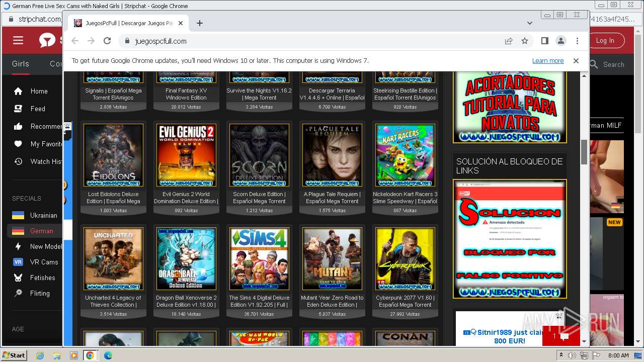Click Descargar Terraria title link

(332, 94)
